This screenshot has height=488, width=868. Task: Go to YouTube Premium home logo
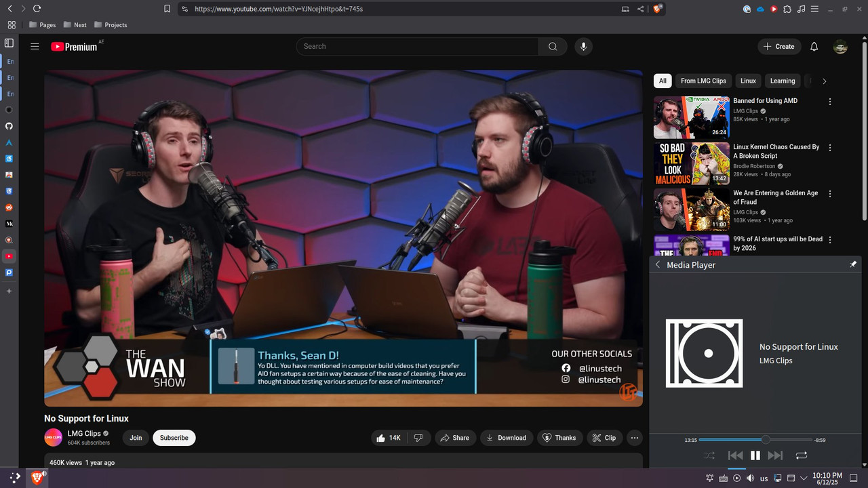[x=74, y=47]
